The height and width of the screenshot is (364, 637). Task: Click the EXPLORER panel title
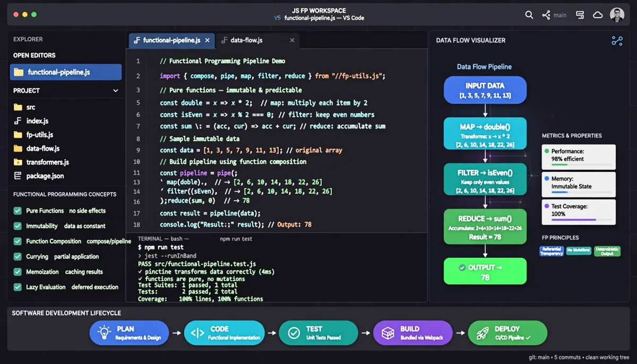click(28, 39)
